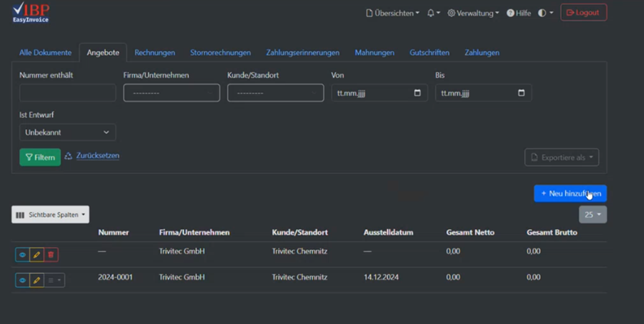Viewport: 644px width, 324px height.
Task: View the draft offer row with eye icon
Action: pyautogui.click(x=22, y=254)
